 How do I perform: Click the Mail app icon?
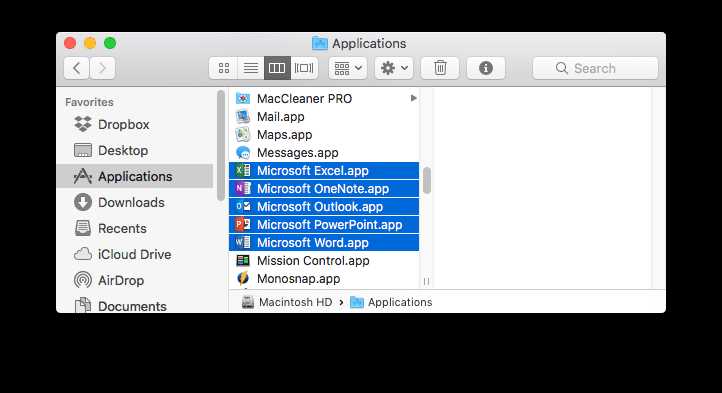tap(243, 117)
